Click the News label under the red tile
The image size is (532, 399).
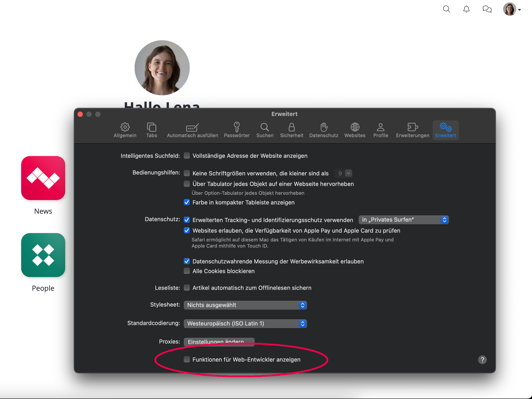[x=43, y=211]
